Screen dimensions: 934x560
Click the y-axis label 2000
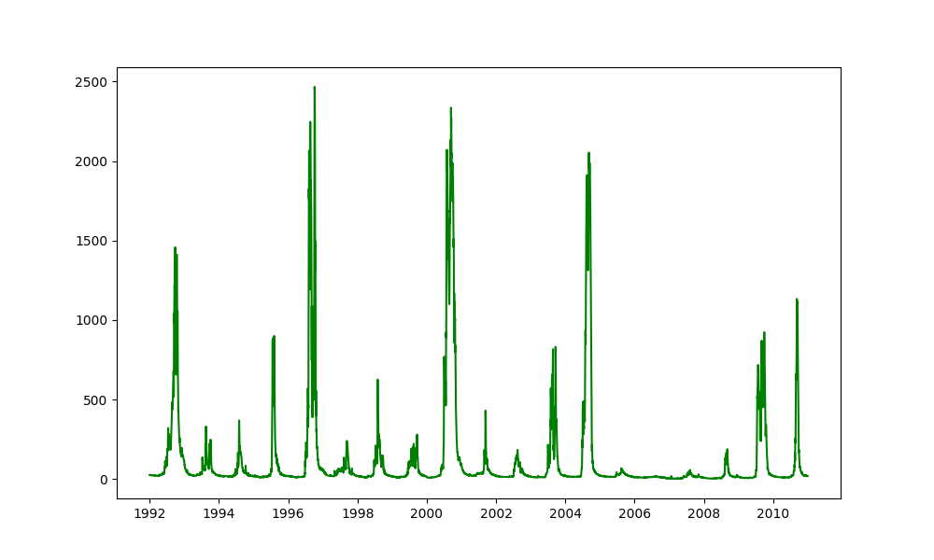(92, 161)
